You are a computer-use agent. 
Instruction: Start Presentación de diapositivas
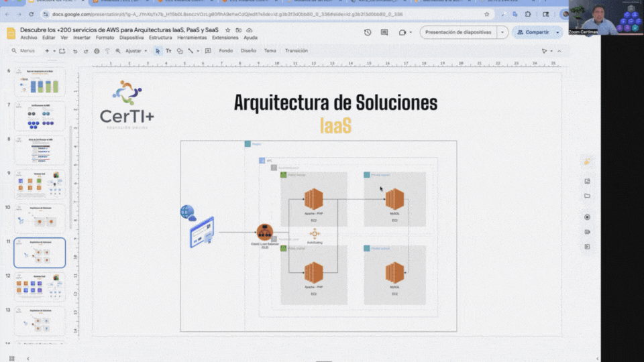[458, 32]
